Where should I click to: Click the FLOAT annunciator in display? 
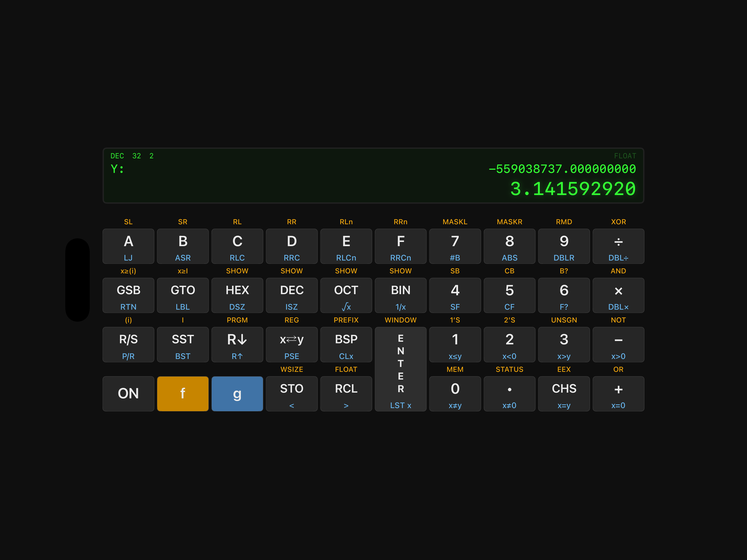pos(625,156)
